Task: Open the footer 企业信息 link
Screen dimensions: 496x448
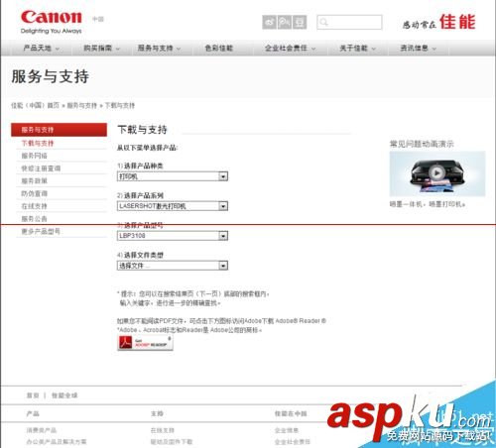Action: [x=287, y=430]
